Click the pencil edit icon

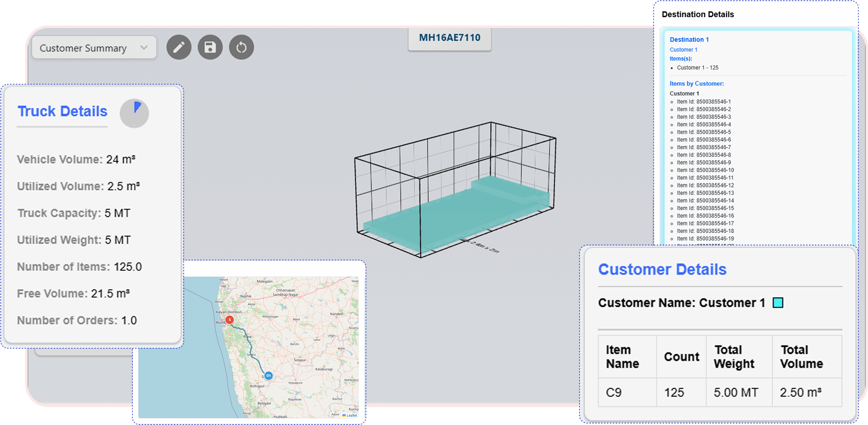click(x=179, y=47)
